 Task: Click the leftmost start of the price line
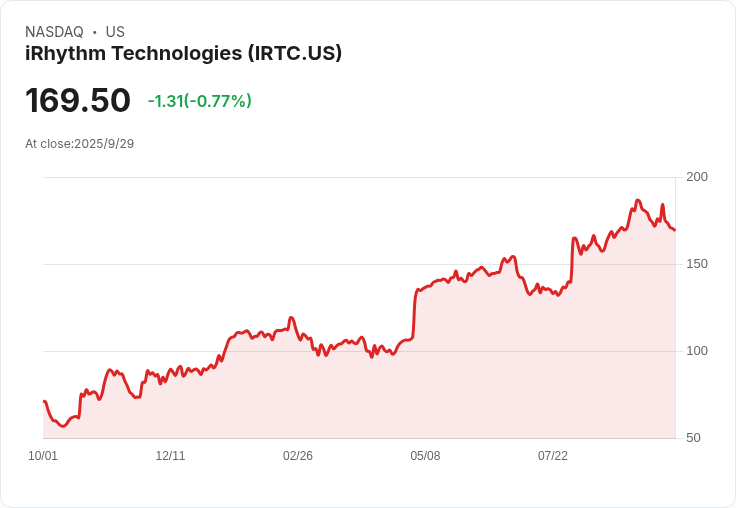coord(44,401)
